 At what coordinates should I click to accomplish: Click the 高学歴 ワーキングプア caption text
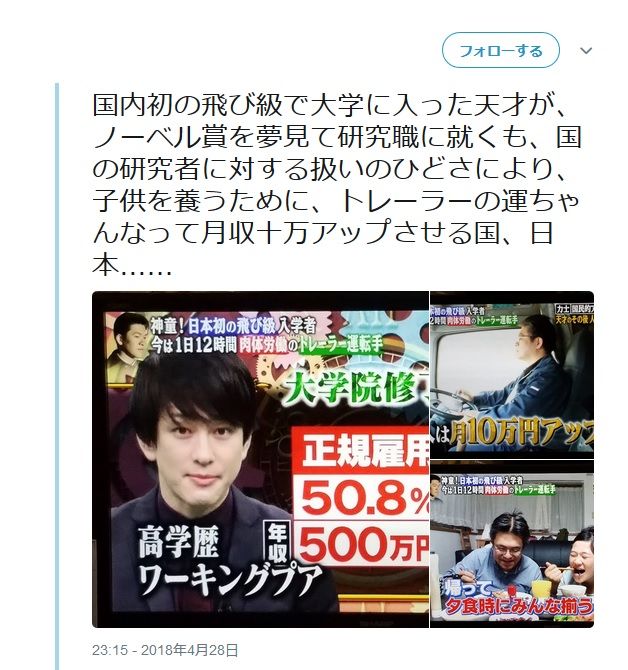coord(229,561)
